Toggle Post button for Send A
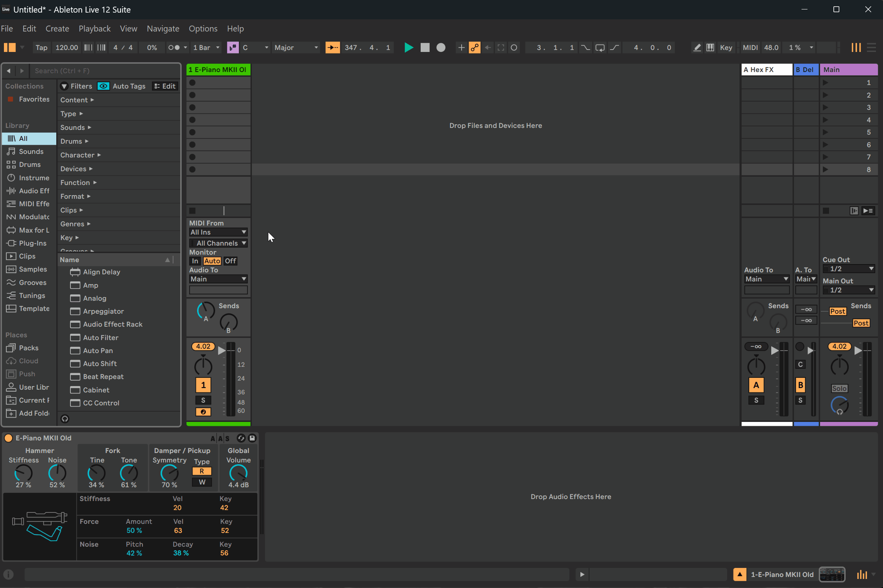Image resolution: width=883 pixels, height=588 pixels. point(837,311)
